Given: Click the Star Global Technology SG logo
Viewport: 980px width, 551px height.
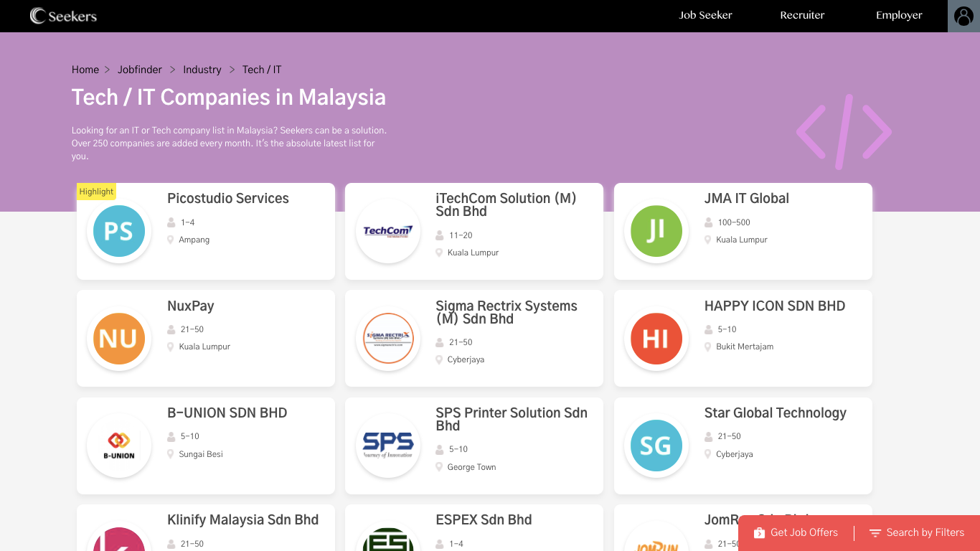Looking at the screenshot, I should 656,446.
